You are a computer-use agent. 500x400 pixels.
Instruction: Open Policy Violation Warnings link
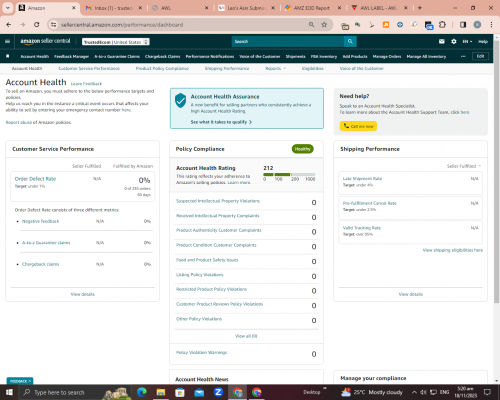[x=201, y=352]
